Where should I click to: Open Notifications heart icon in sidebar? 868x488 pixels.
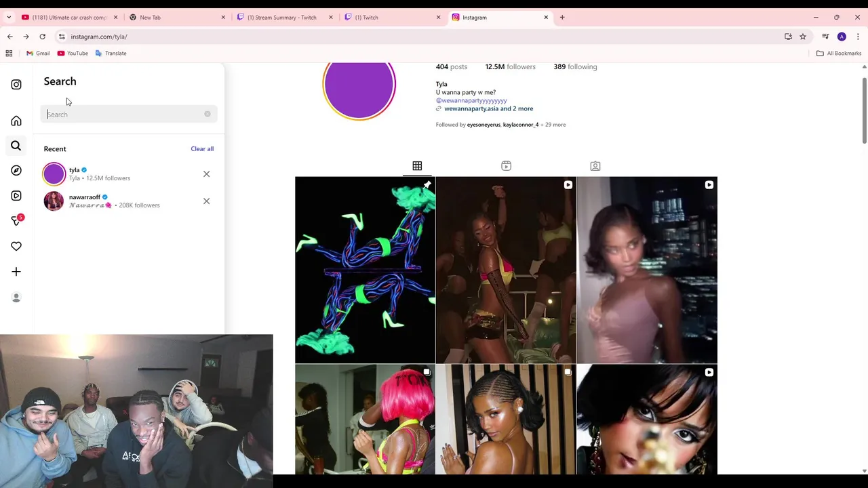pyautogui.click(x=16, y=246)
